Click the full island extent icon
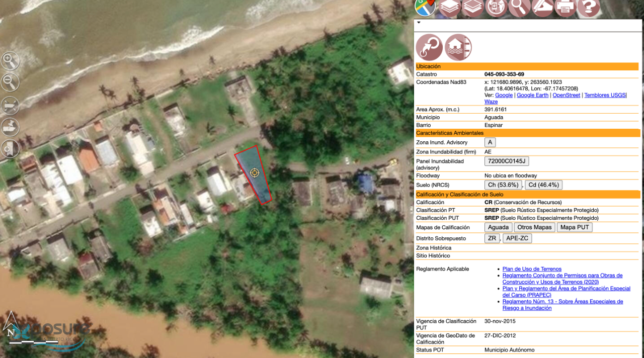The width and height of the screenshot is (644, 358). 10,105
